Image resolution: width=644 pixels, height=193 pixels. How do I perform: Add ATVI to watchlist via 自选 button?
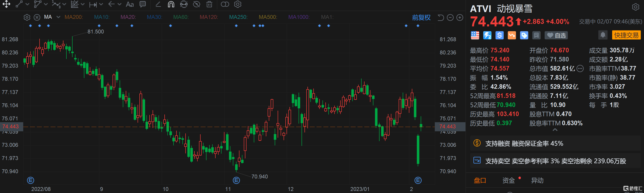(x=556, y=35)
